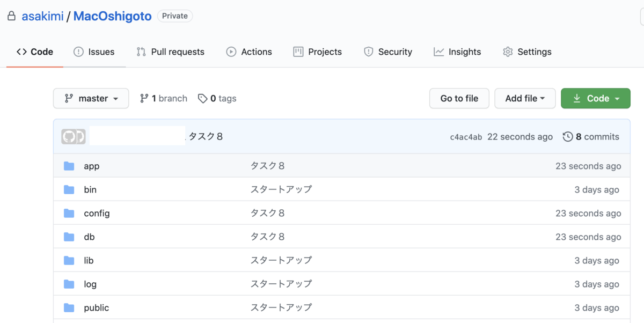
Task: Click the Projects board icon
Action: pos(298,52)
